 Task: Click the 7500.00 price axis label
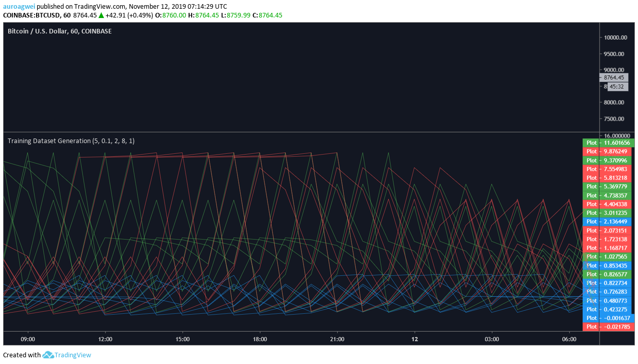pyautogui.click(x=614, y=118)
